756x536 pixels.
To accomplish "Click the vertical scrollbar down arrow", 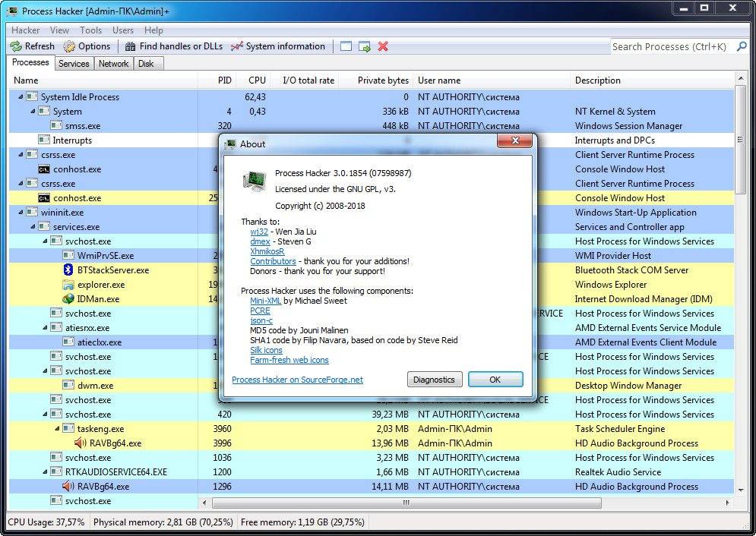I will (x=741, y=490).
